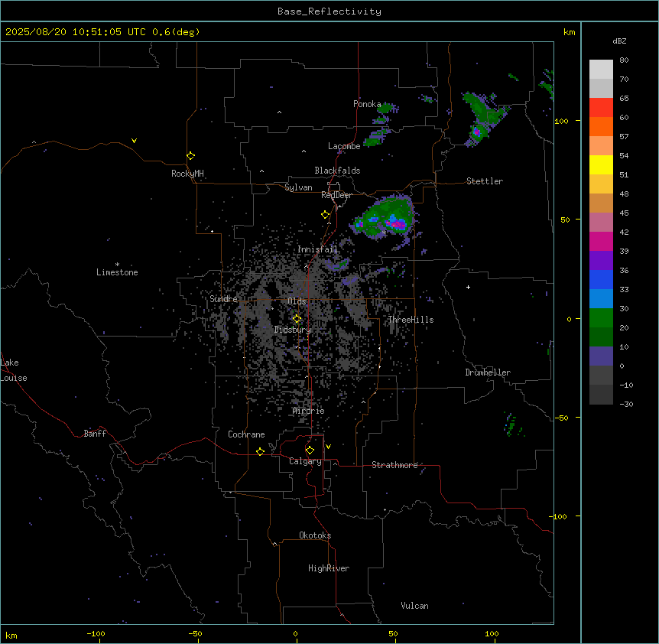Click the Vulcan label

coord(415,606)
